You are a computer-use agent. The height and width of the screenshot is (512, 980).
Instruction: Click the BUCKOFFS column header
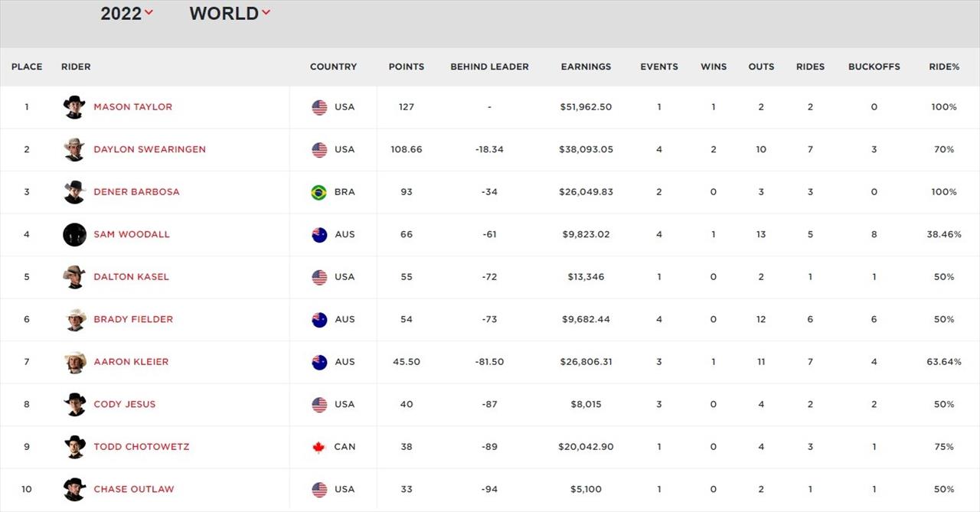(x=874, y=67)
